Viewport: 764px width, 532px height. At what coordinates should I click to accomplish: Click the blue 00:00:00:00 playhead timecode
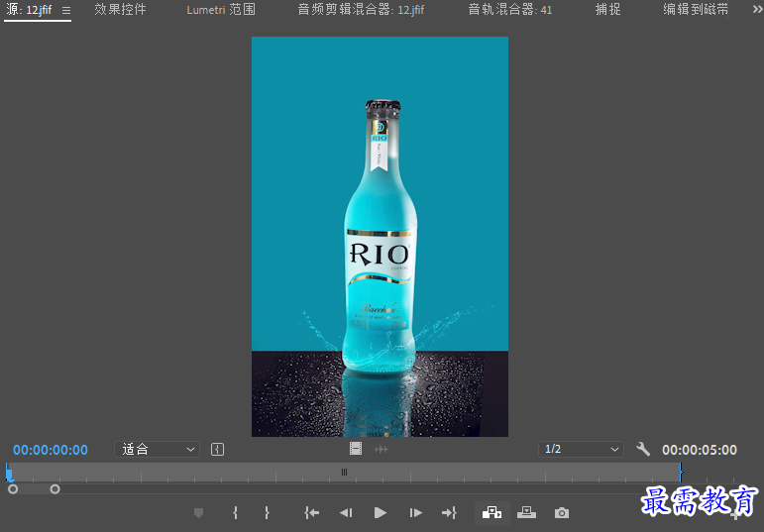pyautogui.click(x=51, y=450)
